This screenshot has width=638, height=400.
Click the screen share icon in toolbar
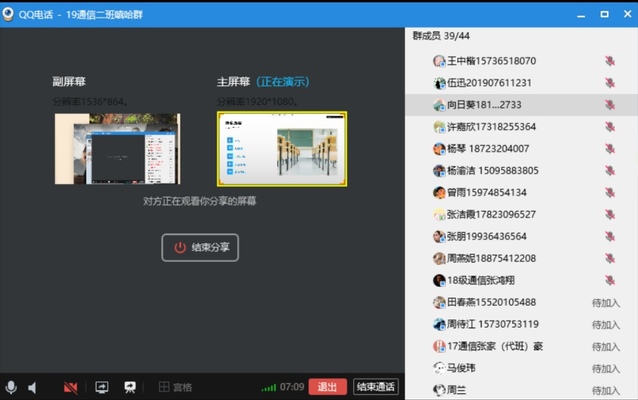101,387
